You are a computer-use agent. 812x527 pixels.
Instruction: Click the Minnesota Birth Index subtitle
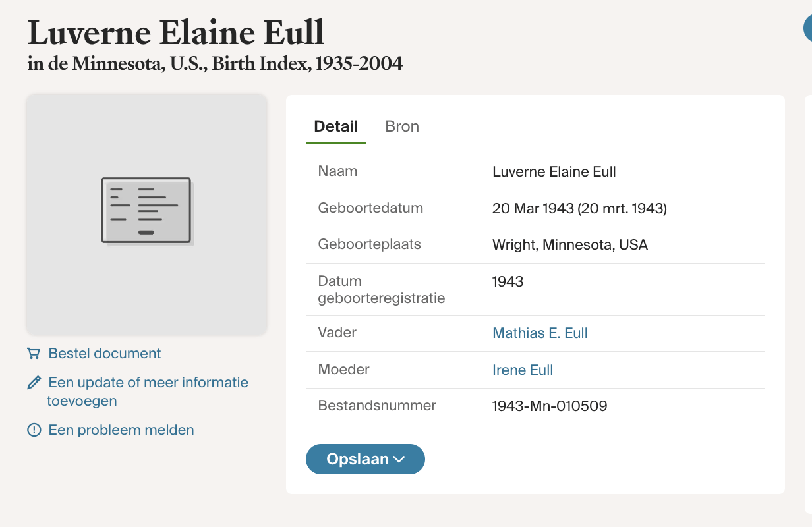tap(215, 64)
